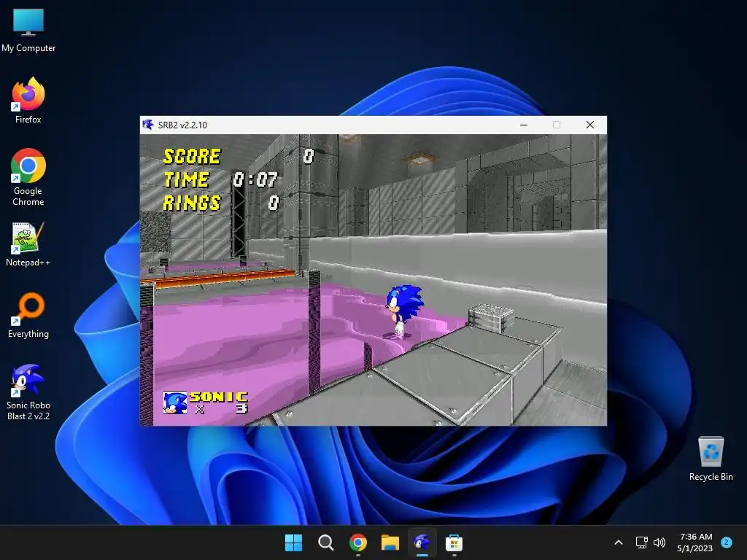Open File Explorer from the taskbar
Screen dimensions: 747x560
coord(390,542)
